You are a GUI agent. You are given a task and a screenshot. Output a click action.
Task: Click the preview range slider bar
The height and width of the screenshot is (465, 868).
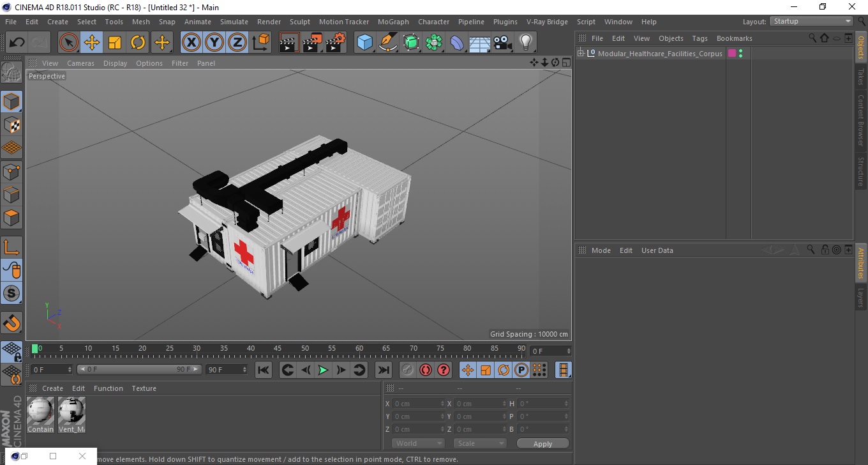pyautogui.click(x=139, y=370)
